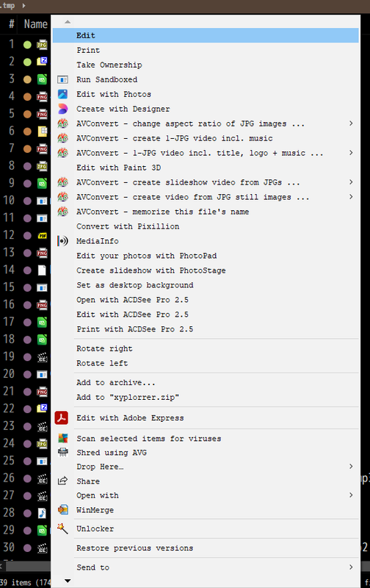Click the Run Sandboxed icon
This screenshot has height=588, width=370.
pyautogui.click(x=62, y=79)
